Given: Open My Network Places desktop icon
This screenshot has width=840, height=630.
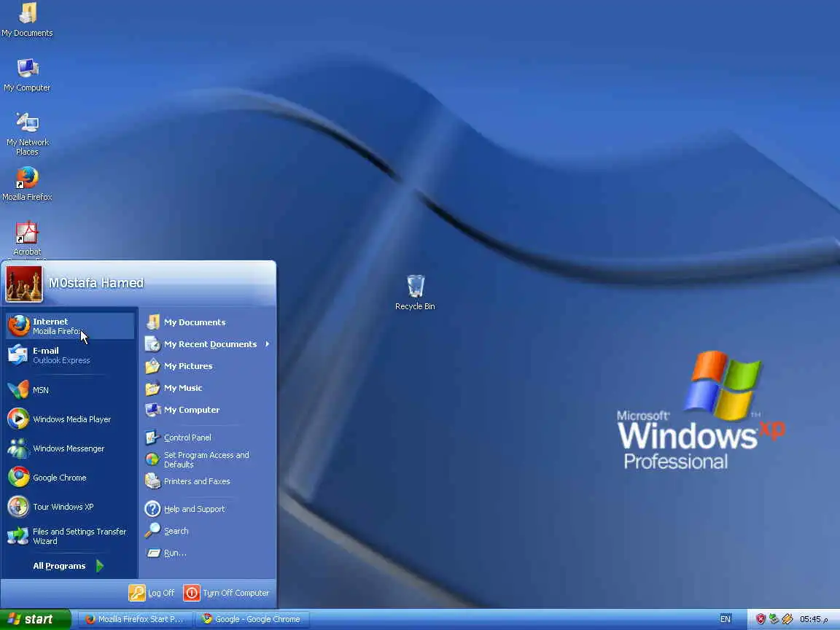Looking at the screenshot, I should click(x=27, y=134).
